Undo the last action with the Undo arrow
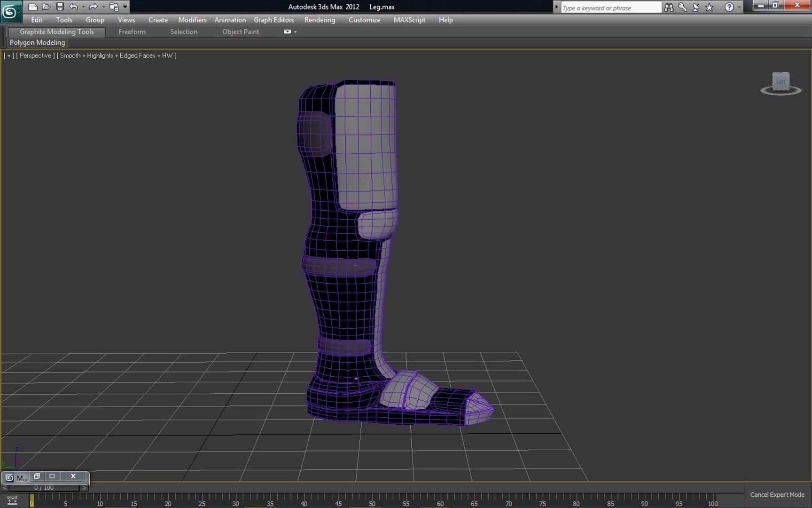 [73, 7]
